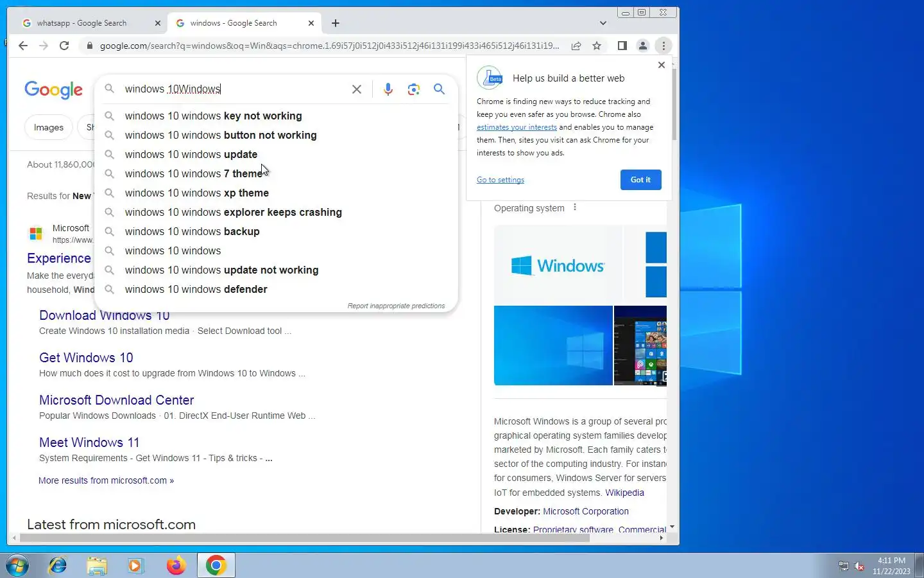Open the Microsoft Download Center result

click(x=116, y=400)
